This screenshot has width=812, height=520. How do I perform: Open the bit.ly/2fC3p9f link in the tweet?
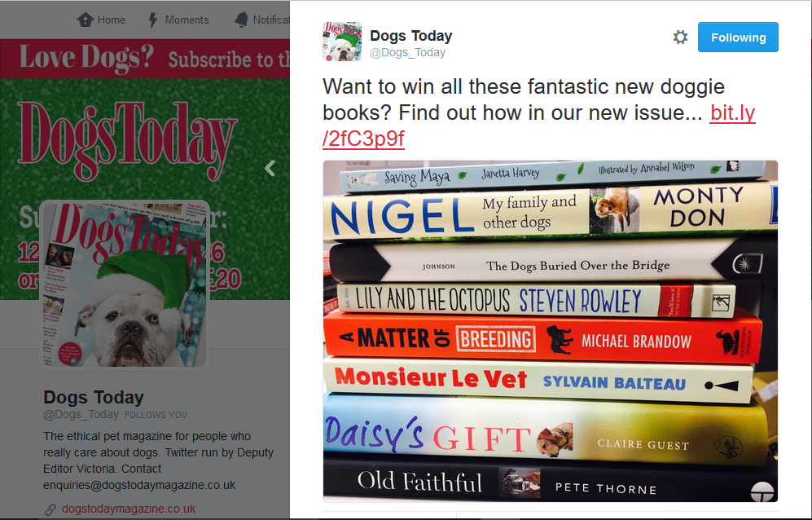[x=538, y=126]
